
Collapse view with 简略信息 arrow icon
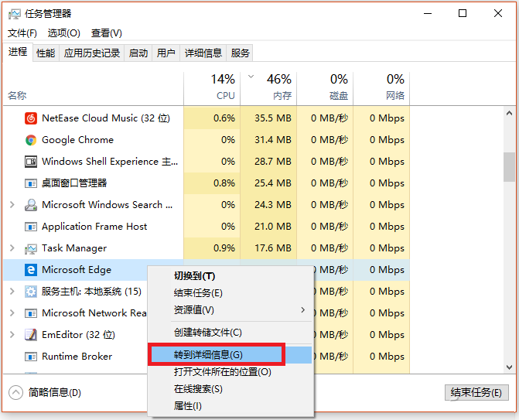pyautogui.click(x=15, y=392)
